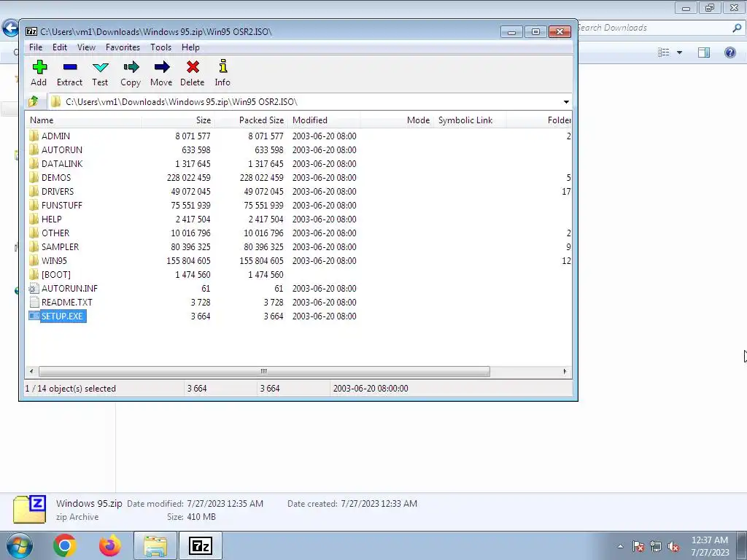Select the FUNSTUFF folder icon
The height and width of the screenshot is (560, 747).
(34, 205)
